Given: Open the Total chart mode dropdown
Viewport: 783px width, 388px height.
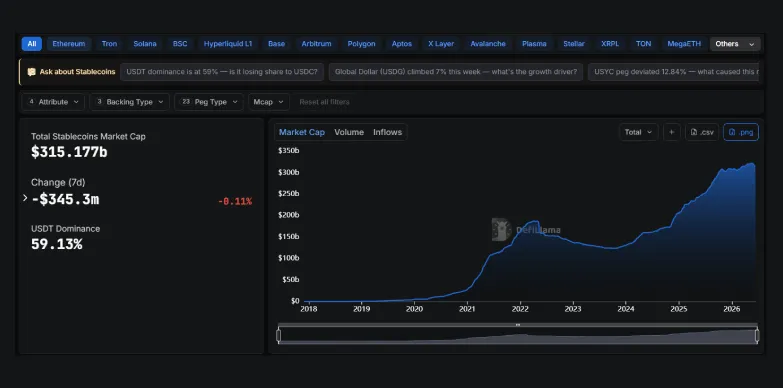Looking at the screenshot, I should [x=638, y=132].
